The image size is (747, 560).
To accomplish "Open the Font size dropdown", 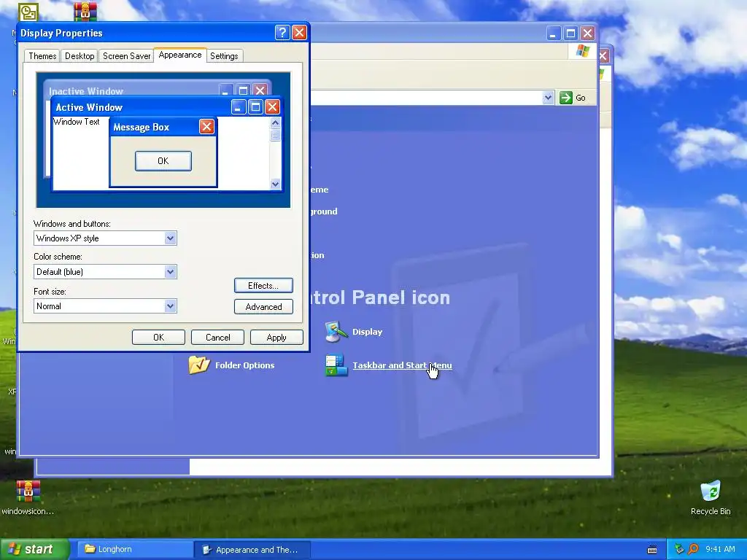I will (x=170, y=306).
